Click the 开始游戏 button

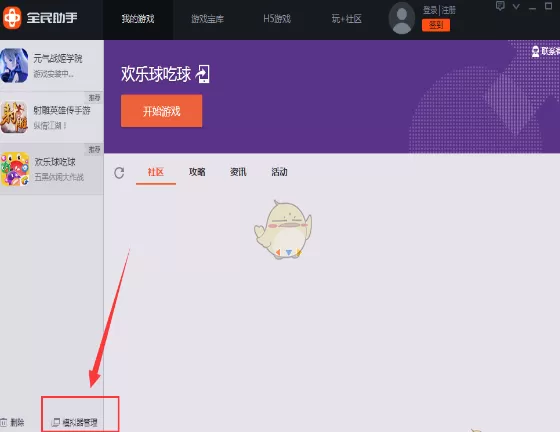[161, 111]
